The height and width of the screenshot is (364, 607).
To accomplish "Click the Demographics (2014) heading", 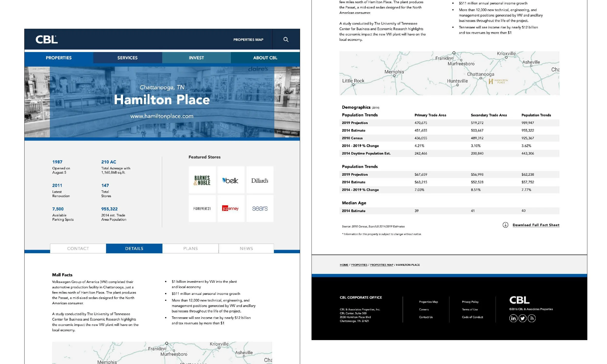I will pos(360,107).
